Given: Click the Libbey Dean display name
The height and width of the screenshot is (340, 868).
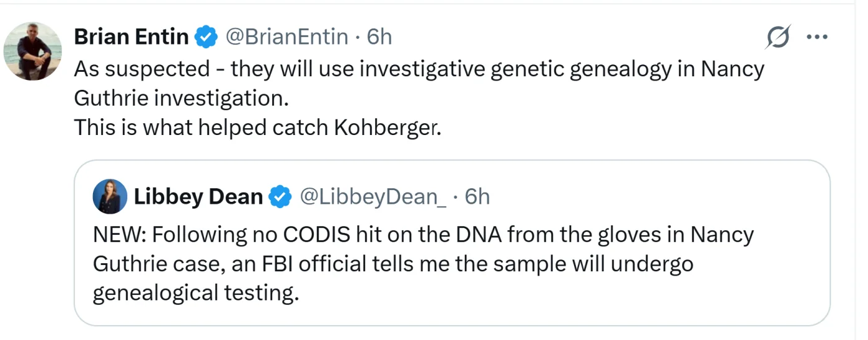Looking at the screenshot, I should [x=198, y=197].
